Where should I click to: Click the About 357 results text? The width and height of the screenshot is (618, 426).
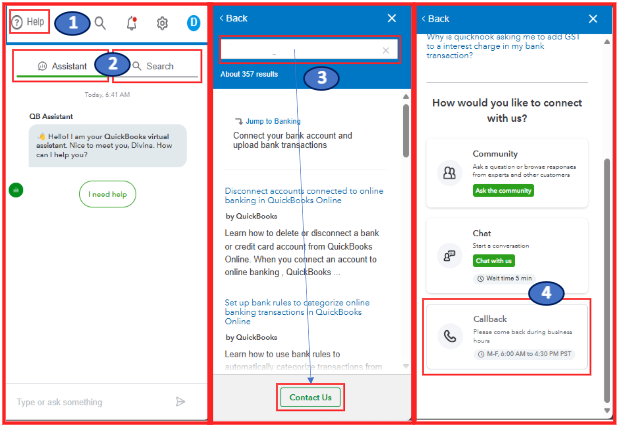coord(249,74)
